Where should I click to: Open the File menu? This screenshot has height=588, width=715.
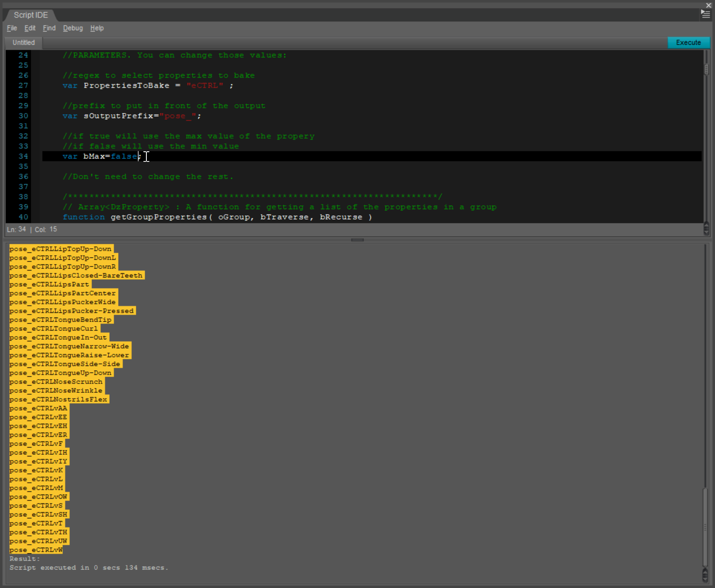click(x=12, y=28)
